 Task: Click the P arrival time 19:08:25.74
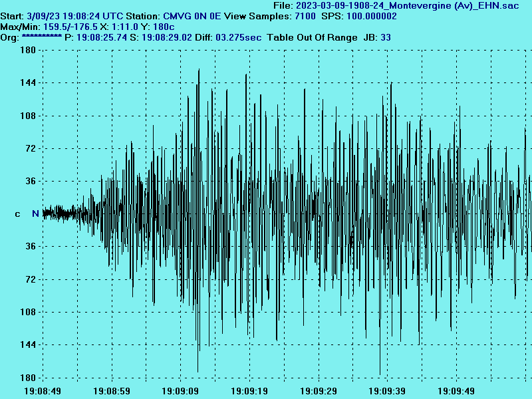click(x=102, y=37)
